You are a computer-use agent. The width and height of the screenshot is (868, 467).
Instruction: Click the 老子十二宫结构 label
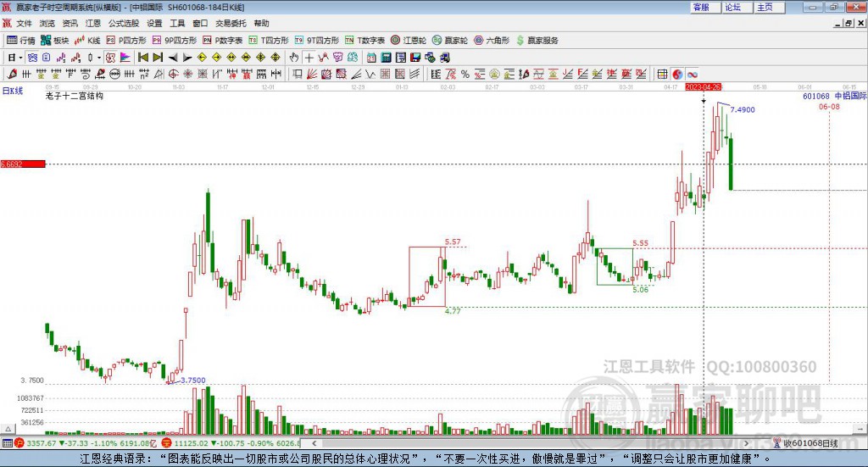[x=75, y=96]
